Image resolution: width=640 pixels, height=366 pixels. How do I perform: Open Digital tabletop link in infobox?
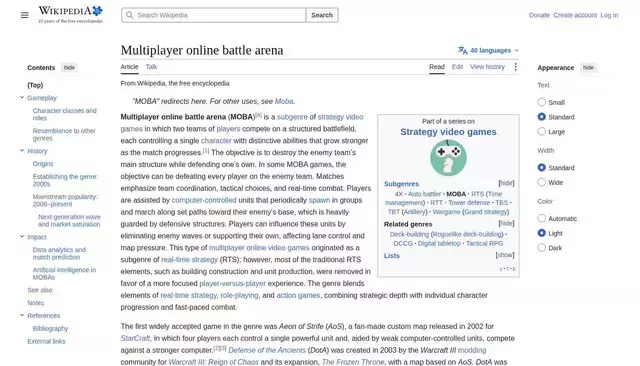pos(439,243)
